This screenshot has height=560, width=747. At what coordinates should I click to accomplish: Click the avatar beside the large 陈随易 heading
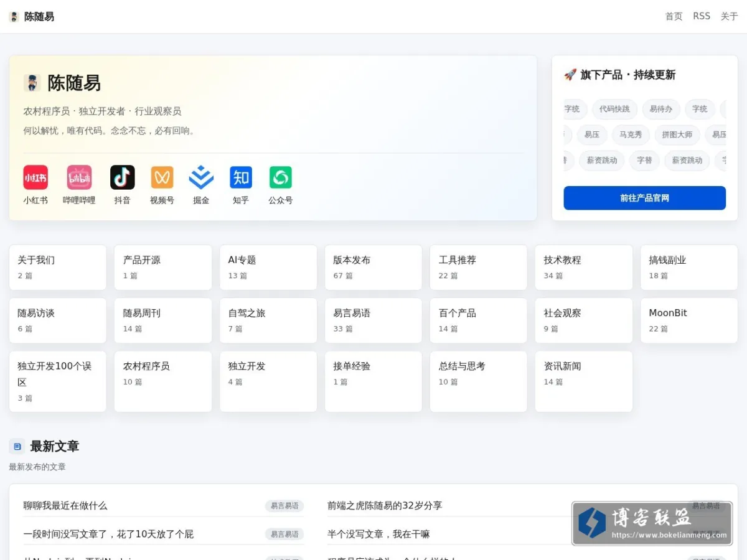[32, 83]
